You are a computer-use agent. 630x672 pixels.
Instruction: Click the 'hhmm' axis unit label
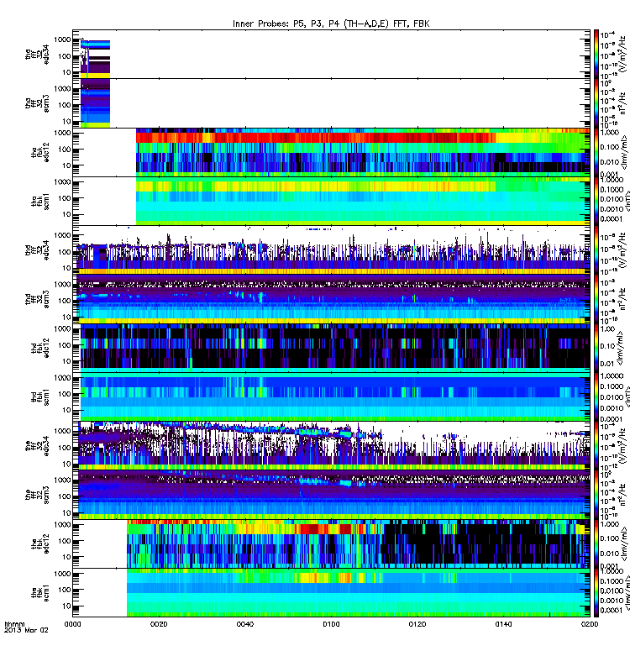(14, 624)
